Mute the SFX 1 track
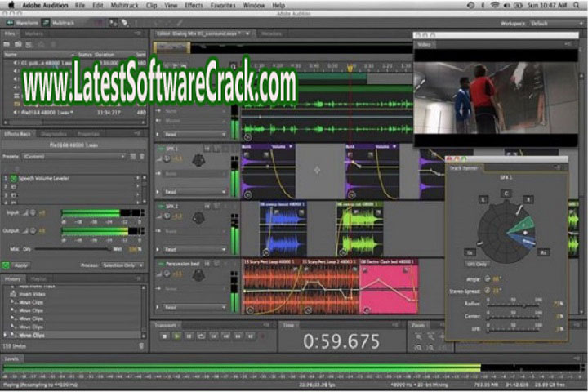The image size is (588, 392). (x=207, y=149)
